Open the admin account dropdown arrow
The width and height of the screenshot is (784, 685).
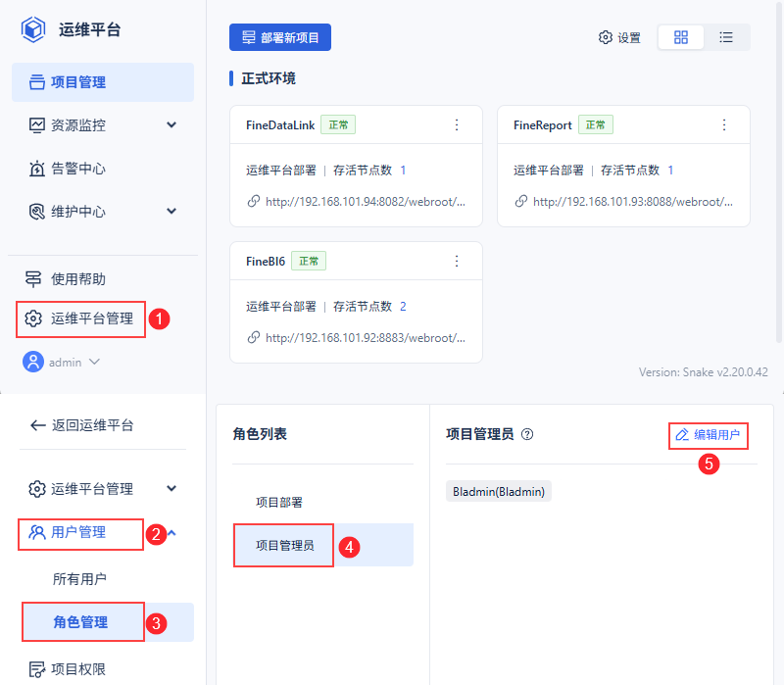[x=94, y=362]
